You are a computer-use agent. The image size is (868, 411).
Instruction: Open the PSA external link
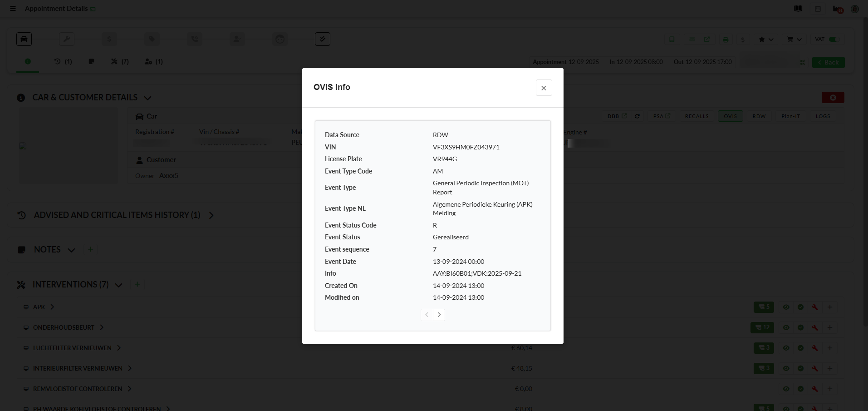(661, 116)
